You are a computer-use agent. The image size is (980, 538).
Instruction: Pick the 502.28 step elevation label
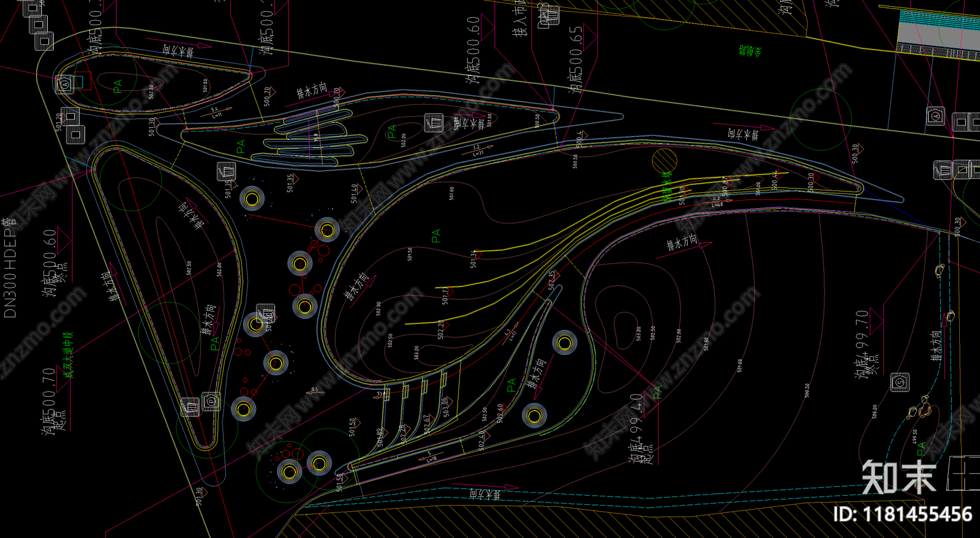click(402, 434)
